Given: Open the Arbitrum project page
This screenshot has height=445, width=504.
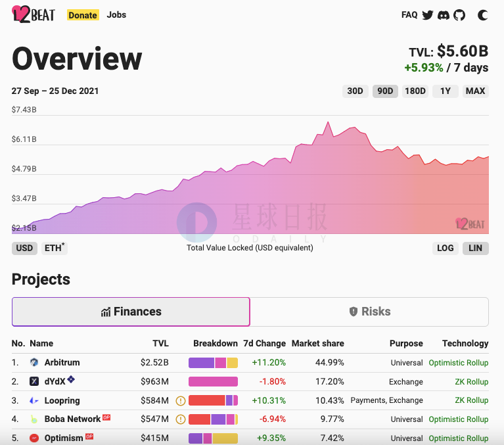Looking at the screenshot, I should click(62, 362).
